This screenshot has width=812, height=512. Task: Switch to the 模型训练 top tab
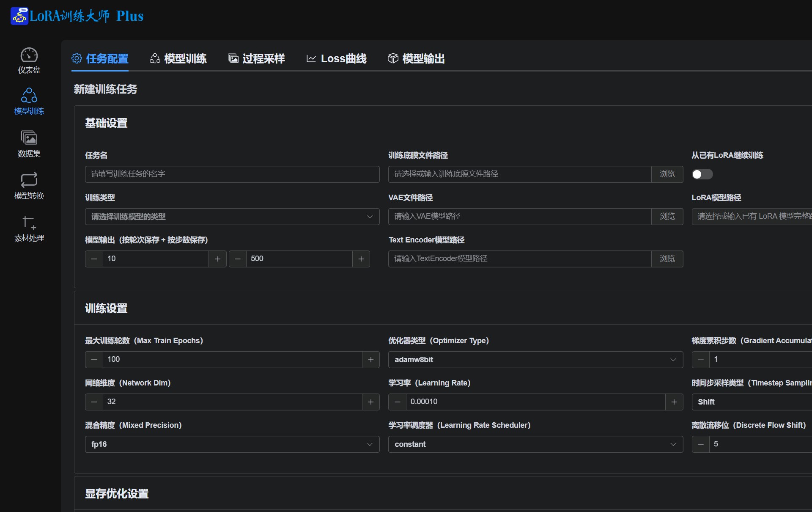point(178,58)
